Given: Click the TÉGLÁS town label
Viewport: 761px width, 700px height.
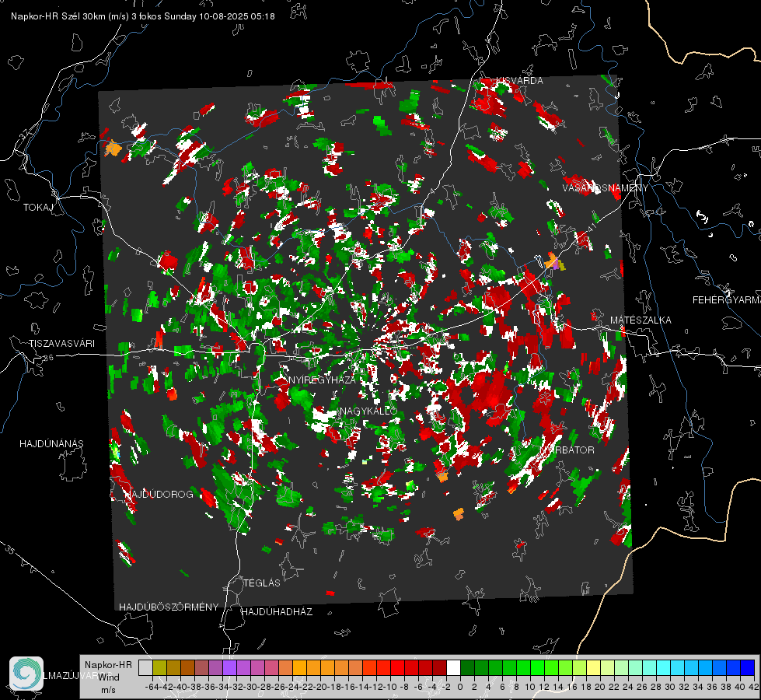Looking at the screenshot, I should [262, 583].
